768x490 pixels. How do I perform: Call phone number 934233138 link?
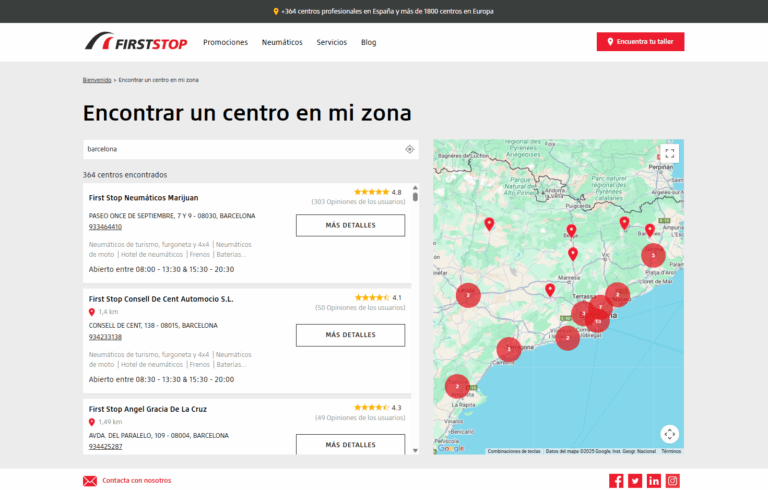coord(105,337)
